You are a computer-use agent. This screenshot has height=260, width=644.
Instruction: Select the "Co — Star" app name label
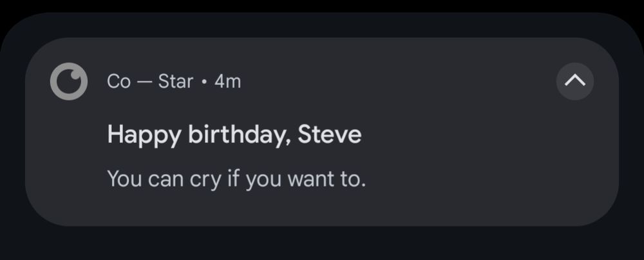(x=150, y=82)
